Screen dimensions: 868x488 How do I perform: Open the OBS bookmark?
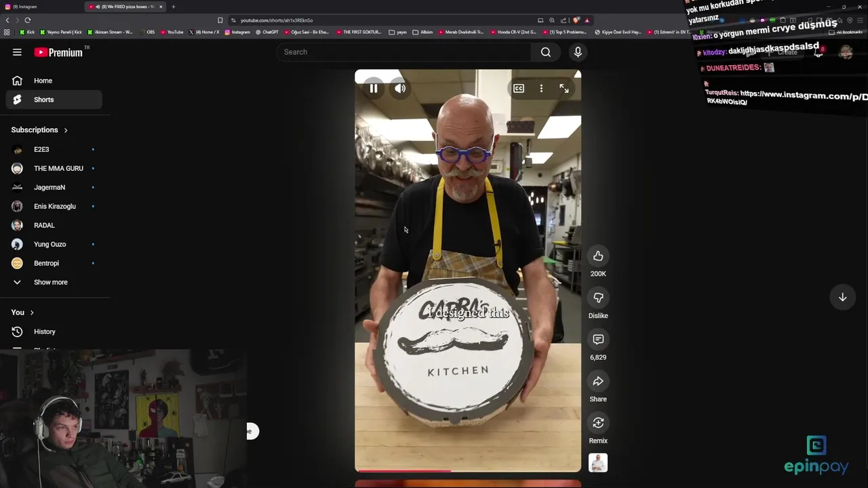pos(147,32)
